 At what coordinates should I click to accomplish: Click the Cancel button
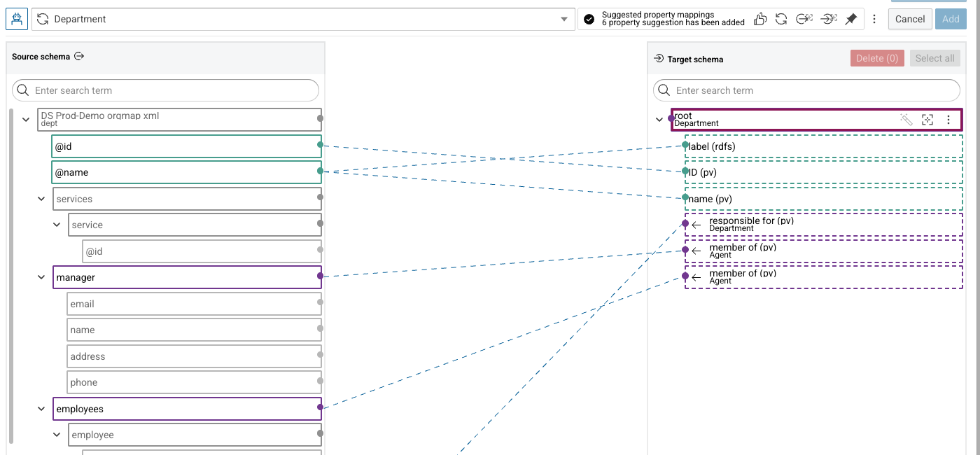(910, 19)
